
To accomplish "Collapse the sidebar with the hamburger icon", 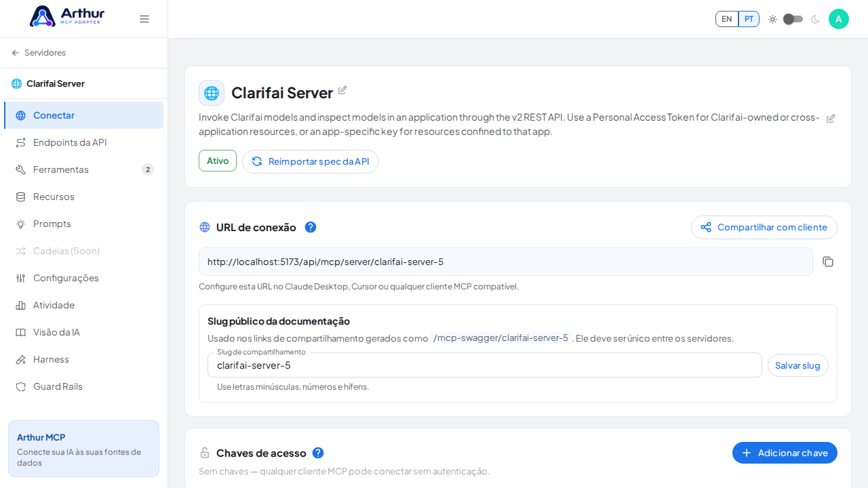I will pos(144,19).
